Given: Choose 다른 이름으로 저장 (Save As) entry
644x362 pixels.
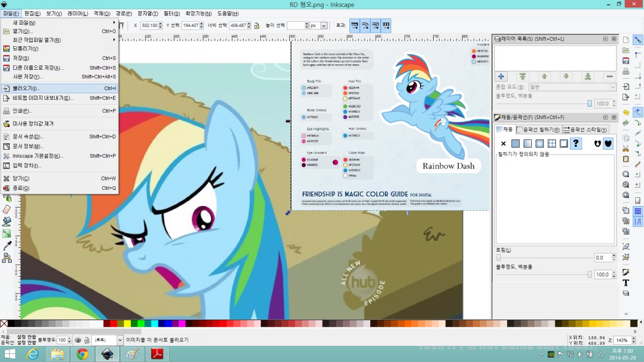Looking at the screenshot, I should [60, 68].
